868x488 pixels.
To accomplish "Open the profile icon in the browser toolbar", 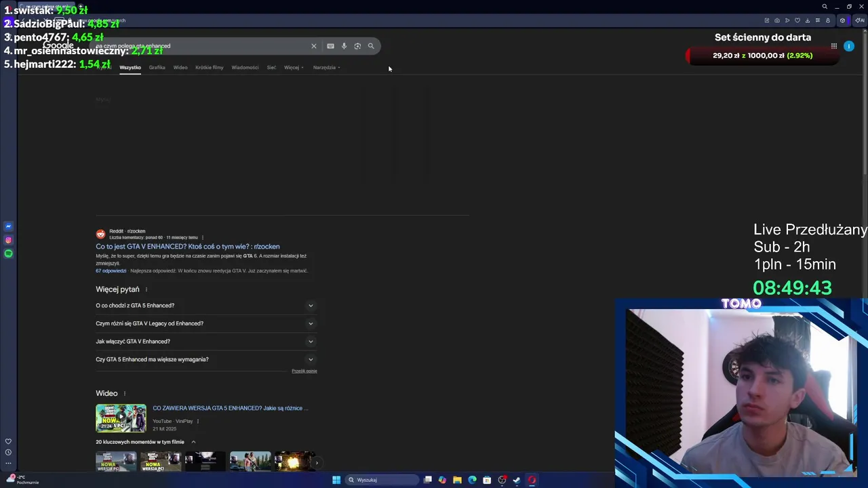I will pyautogui.click(x=827, y=20).
